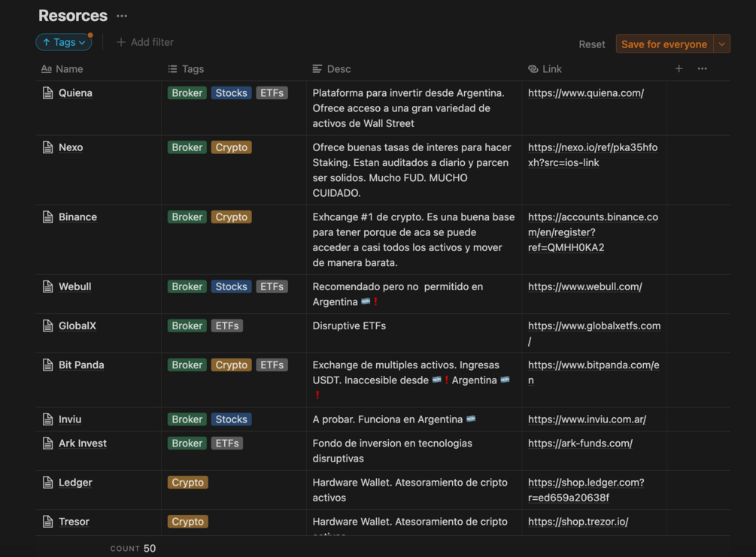Click the page icon for Quiena
Viewport: 756px width, 557px height.
click(x=47, y=93)
